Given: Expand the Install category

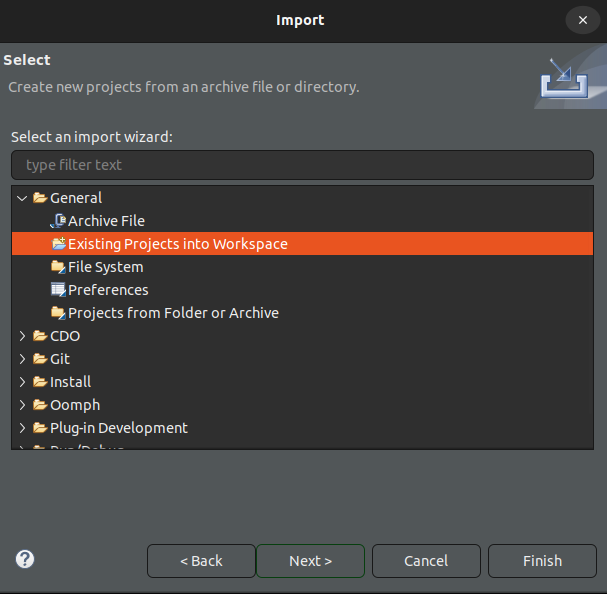Looking at the screenshot, I should tap(22, 382).
